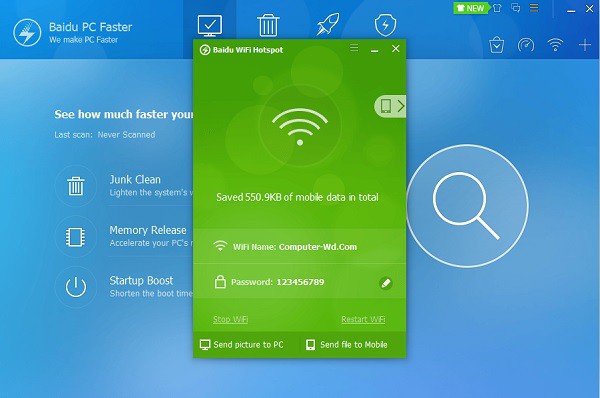The image size is (600, 398).
Task: Click the small WiFi icon beside WiFi Name
Action: point(220,246)
